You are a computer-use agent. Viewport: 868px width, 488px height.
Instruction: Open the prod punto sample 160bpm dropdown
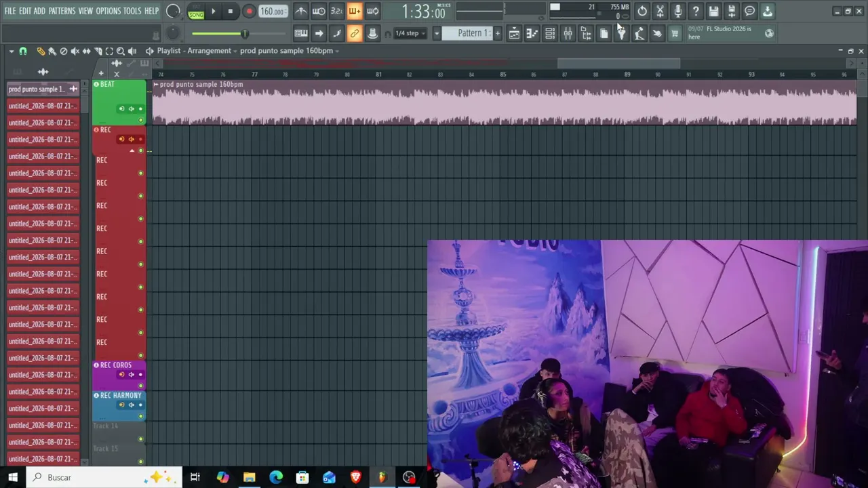pos(290,51)
